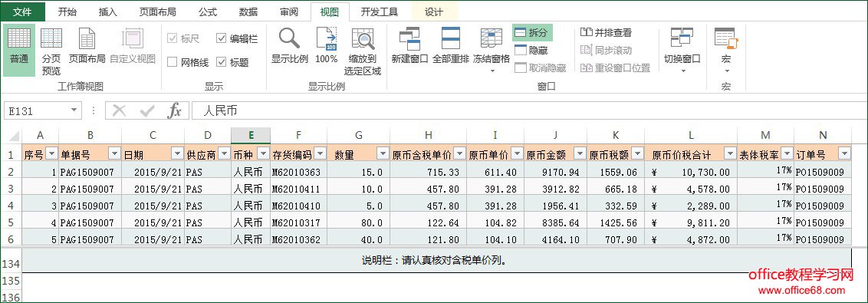Switch to the 公式 Formulas tab
The image size is (868, 303).
click(x=208, y=12)
